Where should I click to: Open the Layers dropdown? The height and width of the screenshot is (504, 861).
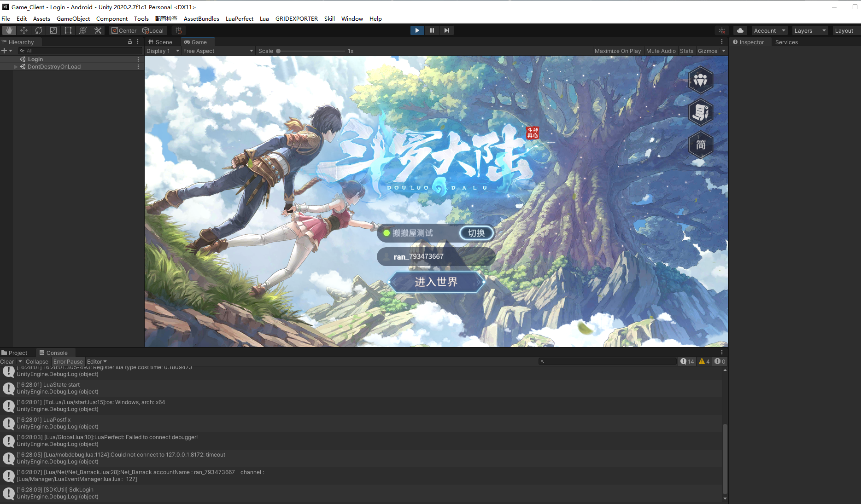coord(809,31)
